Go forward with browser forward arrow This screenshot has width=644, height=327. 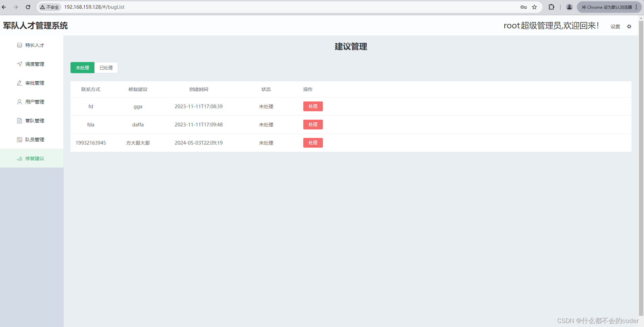point(16,7)
